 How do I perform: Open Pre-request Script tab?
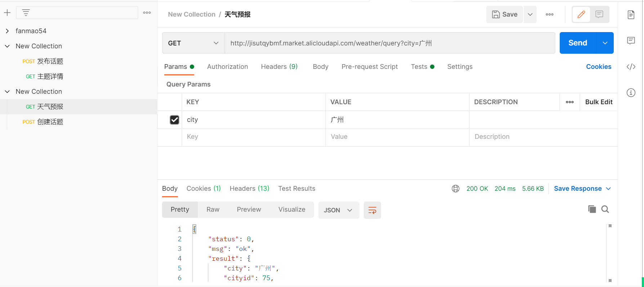point(370,67)
